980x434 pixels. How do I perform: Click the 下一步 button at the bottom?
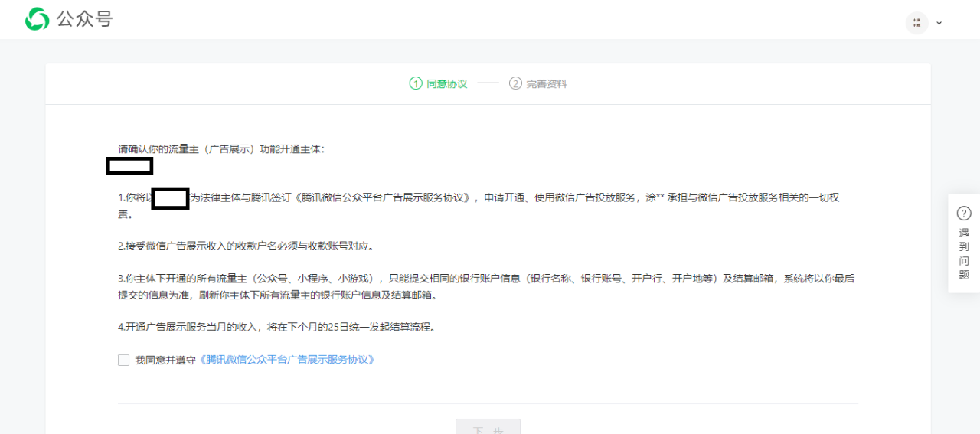pyautogui.click(x=488, y=426)
